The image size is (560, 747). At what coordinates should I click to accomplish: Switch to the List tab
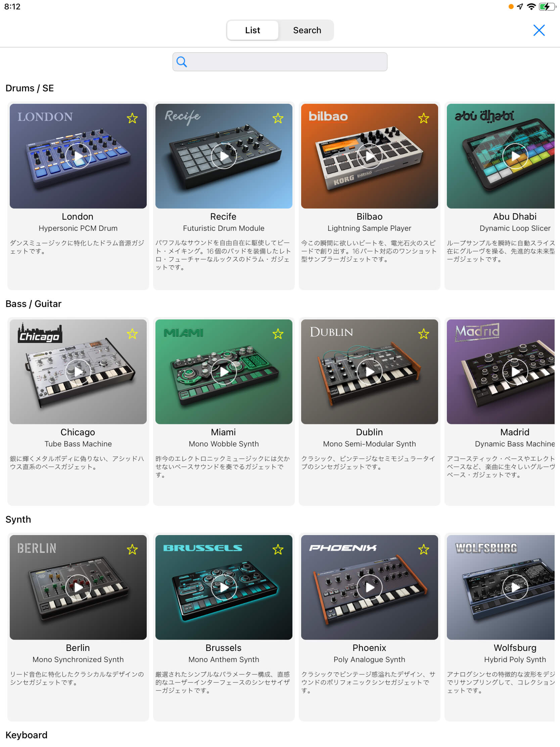(252, 30)
